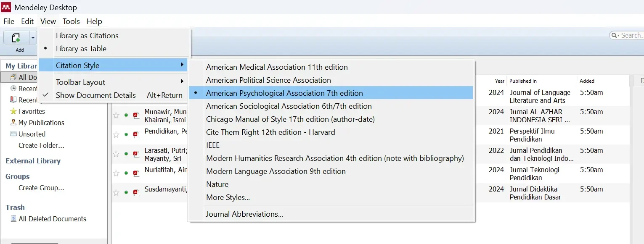Toggle Show Document Details option
This screenshot has width=644, height=244.
click(x=95, y=95)
